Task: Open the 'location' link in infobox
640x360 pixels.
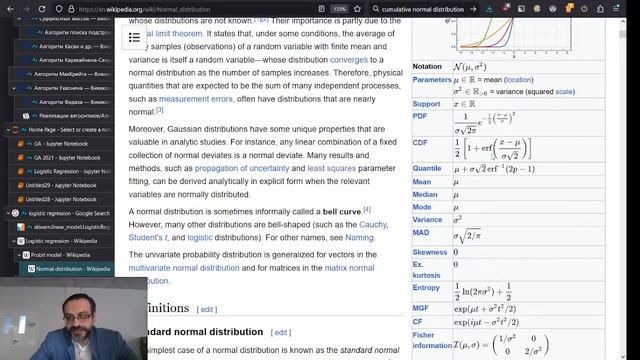Action: 518,80
